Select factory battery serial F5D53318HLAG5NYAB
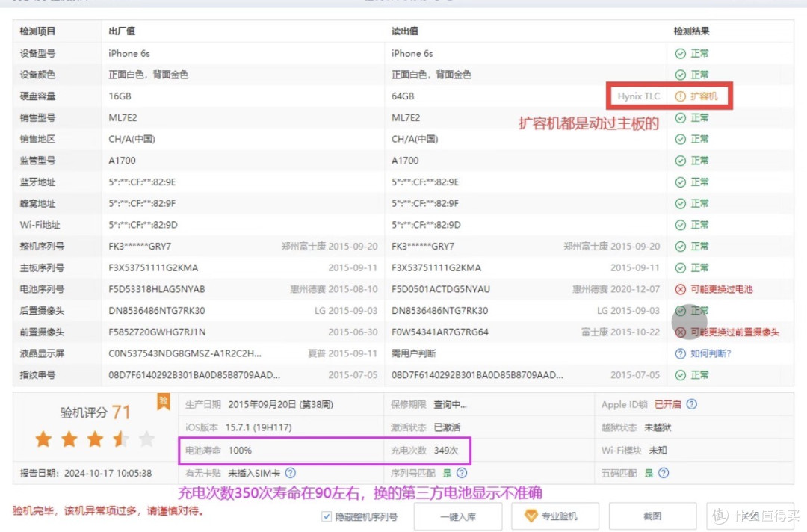 (x=157, y=290)
